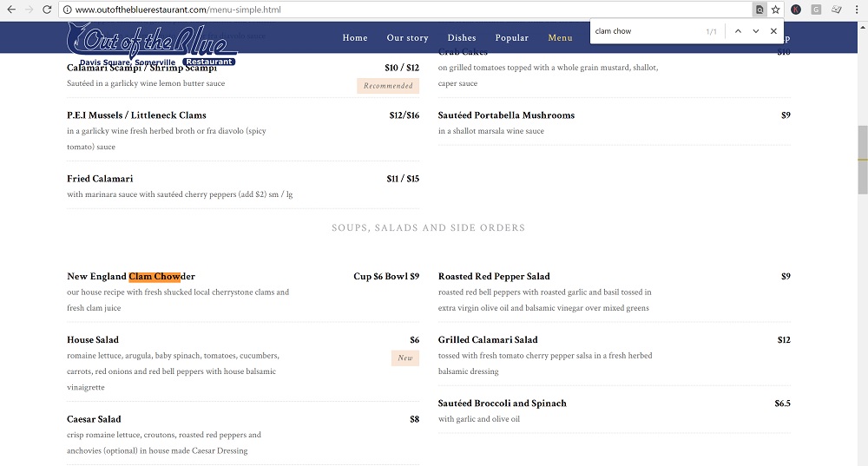
Task: Click the page vertical scrollbar thumb
Action: pyautogui.click(x=863, y=160)
